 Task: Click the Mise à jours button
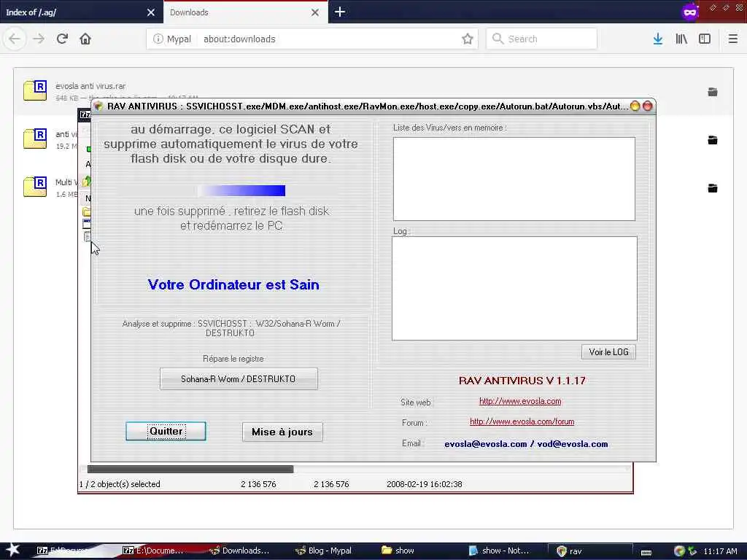pos(282,432)
